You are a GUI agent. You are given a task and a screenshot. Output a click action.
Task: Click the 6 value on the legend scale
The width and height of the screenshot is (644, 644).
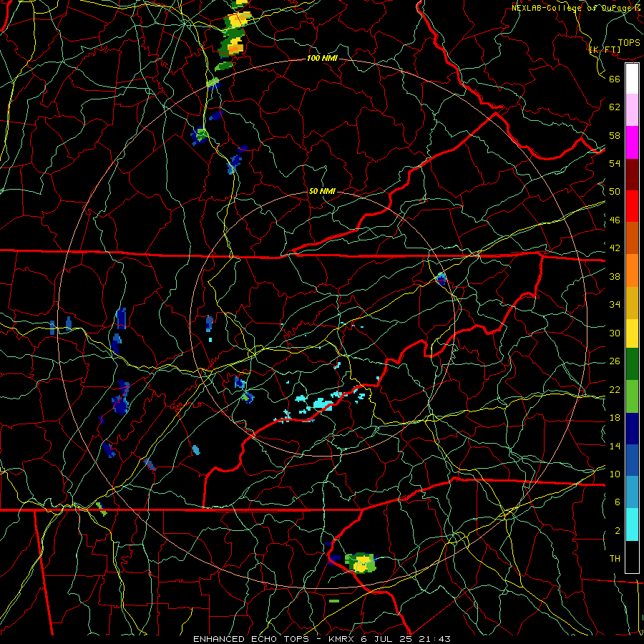coord(617,502)
